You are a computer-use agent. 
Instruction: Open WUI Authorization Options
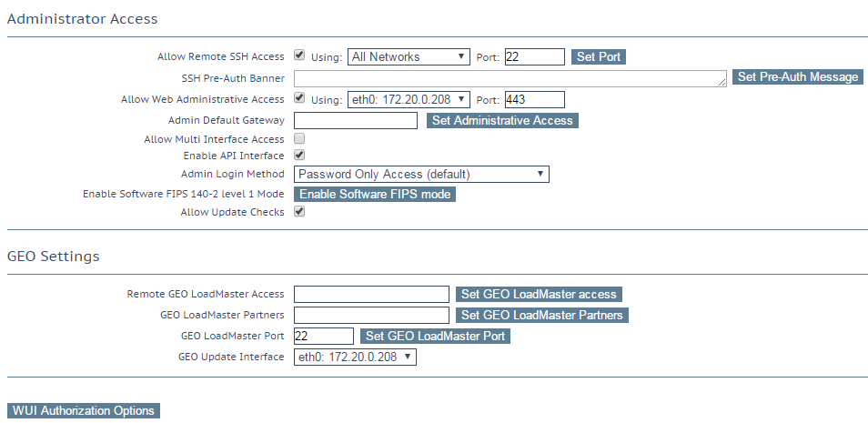tap(84, 410)
